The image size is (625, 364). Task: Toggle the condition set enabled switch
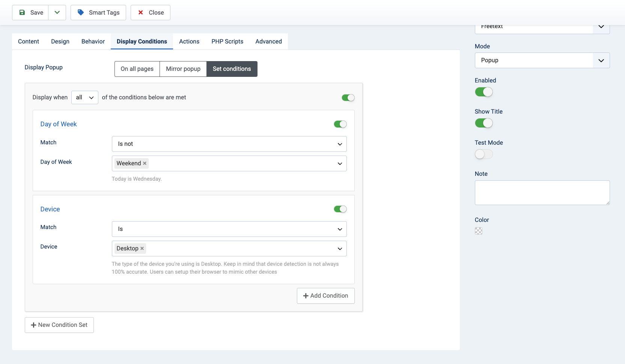point(348,97)
